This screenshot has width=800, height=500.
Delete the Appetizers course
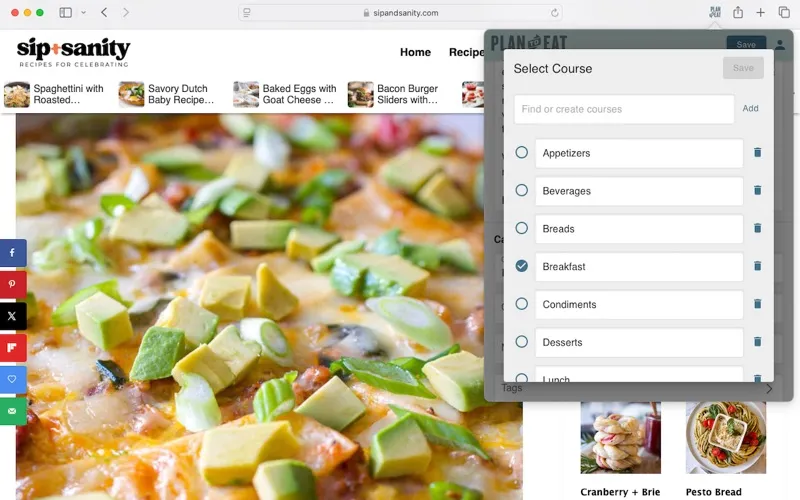coord(758,153)
